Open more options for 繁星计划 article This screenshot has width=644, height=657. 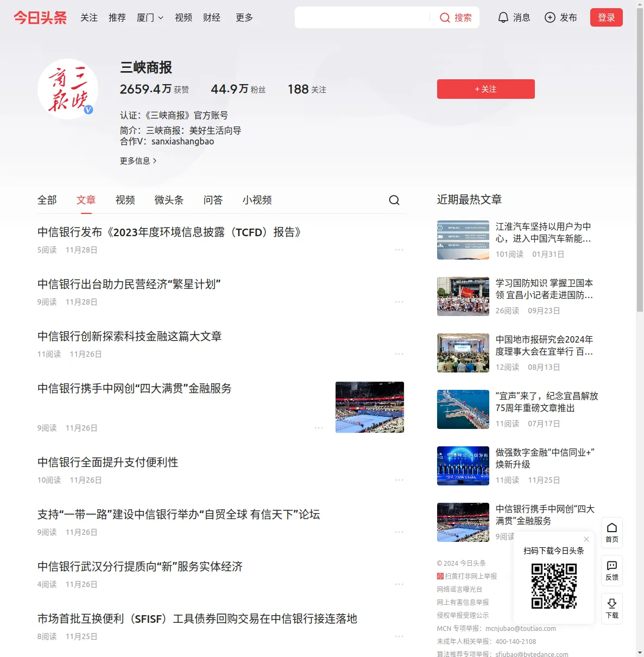[x=399, y=302]
